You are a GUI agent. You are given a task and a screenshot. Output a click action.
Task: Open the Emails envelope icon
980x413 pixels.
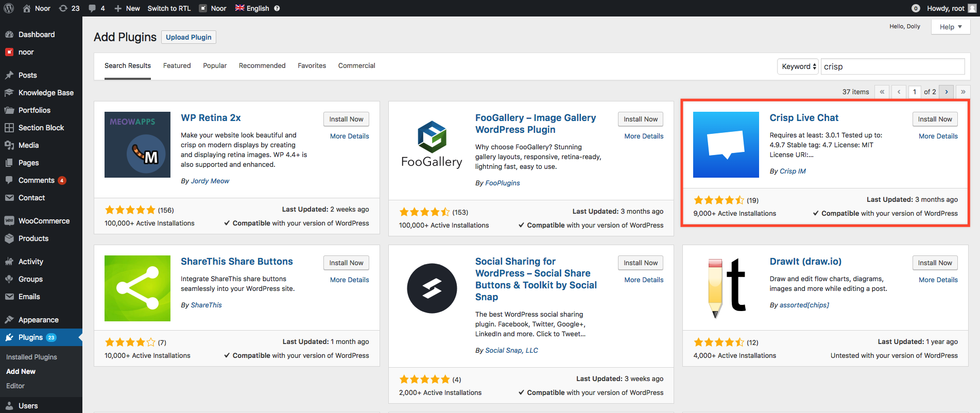click(9, 297)
